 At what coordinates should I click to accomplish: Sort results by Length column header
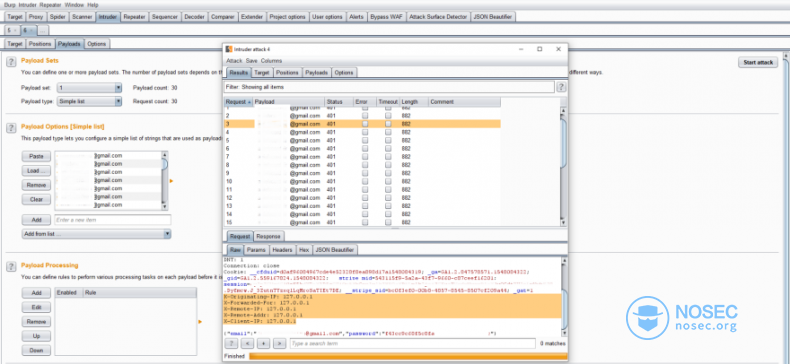click(414, 102)
